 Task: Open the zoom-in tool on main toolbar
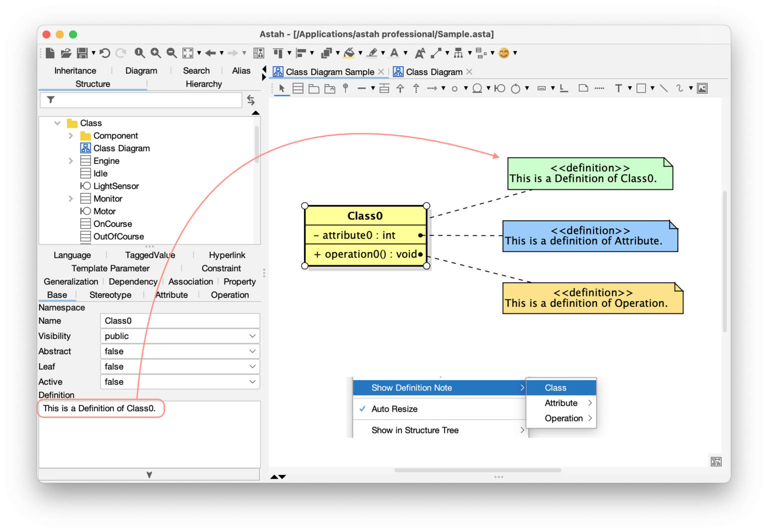[155, 52]
